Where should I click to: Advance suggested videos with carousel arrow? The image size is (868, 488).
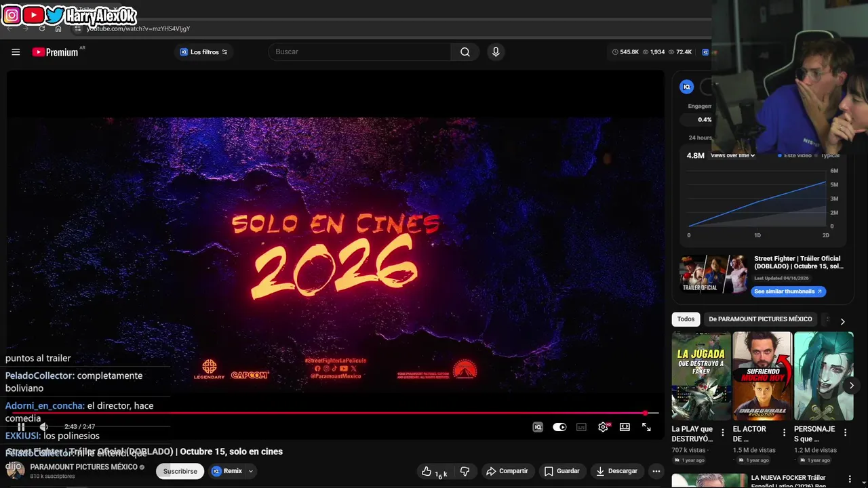tap(852, 385)
